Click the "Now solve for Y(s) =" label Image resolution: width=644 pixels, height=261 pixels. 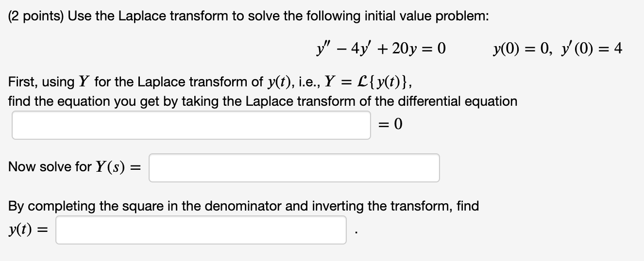coord(74,167)
